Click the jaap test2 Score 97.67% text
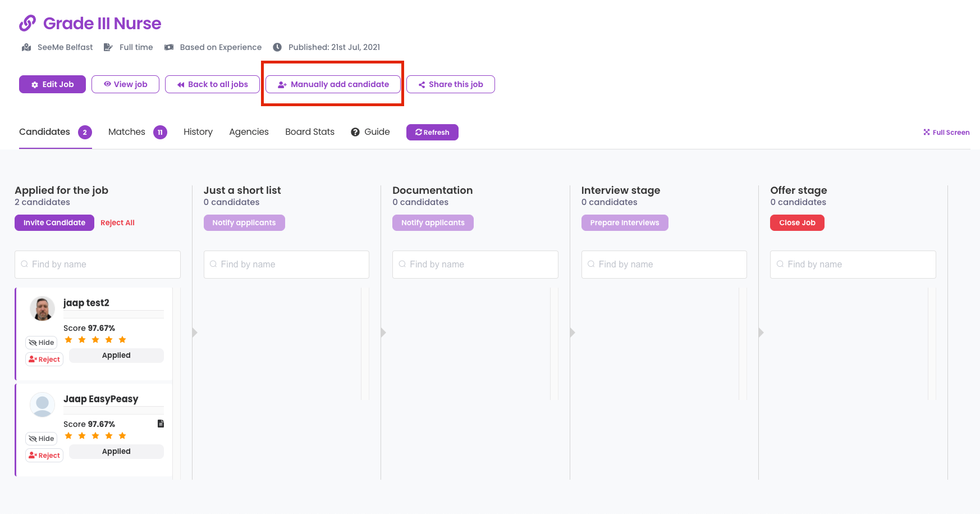Viewport: 980px width, 514px height. point(89,328)
